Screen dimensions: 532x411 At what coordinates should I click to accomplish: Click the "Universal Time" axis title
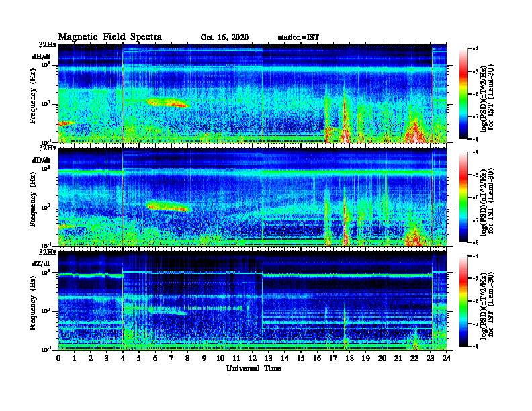tap(253, 368)
